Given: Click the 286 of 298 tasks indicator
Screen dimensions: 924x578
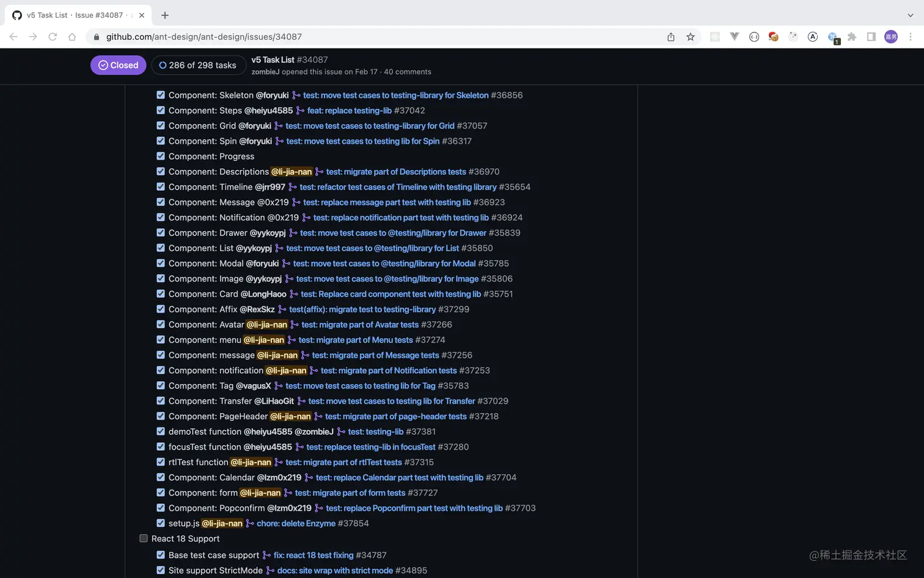Looking at the screenshot, I should pos(198,65).
